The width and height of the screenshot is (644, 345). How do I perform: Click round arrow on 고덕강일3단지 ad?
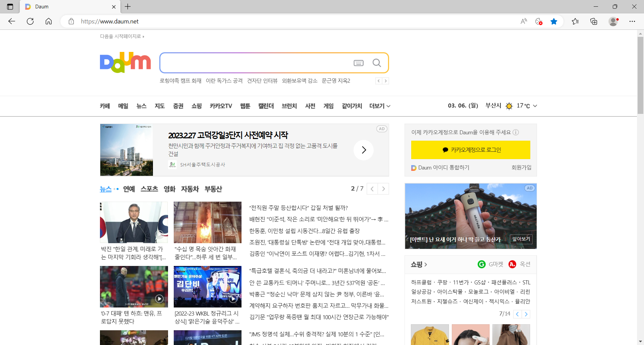[x=364, y=150]
